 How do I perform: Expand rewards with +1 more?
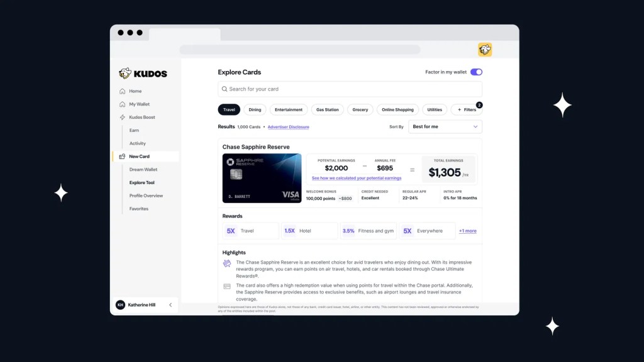467,231
